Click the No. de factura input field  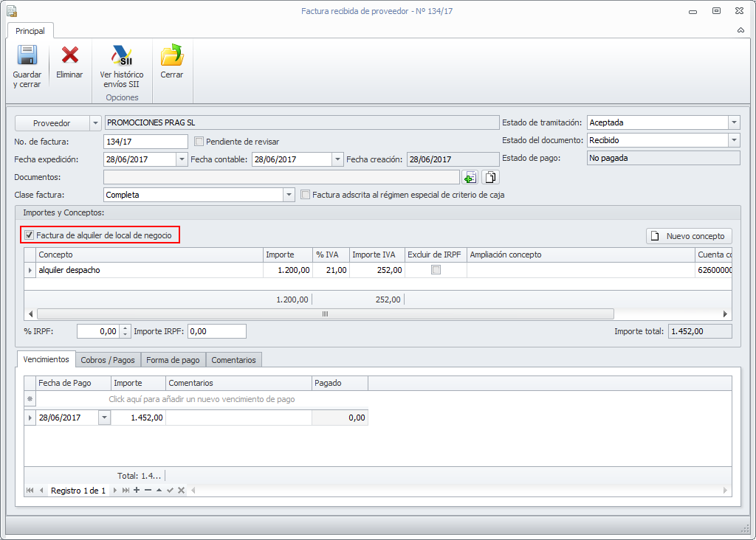tap(145, 141)
